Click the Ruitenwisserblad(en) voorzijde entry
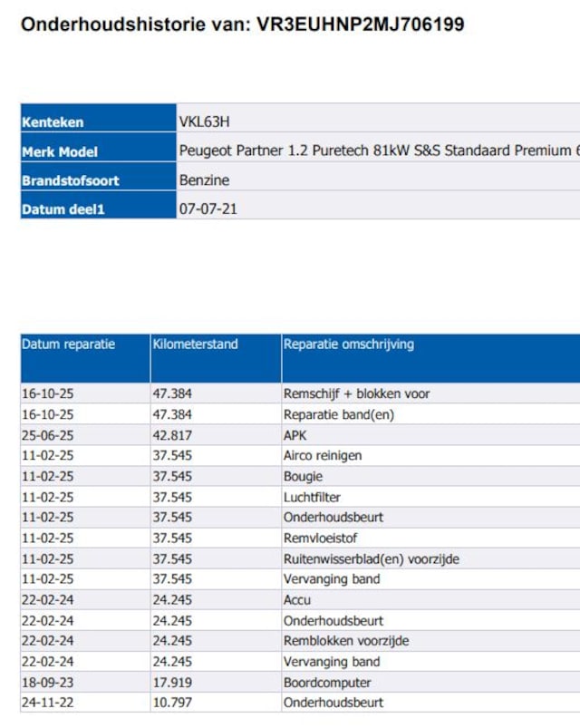Viewport: 580px width, 728px height. (x=371, y=559)
